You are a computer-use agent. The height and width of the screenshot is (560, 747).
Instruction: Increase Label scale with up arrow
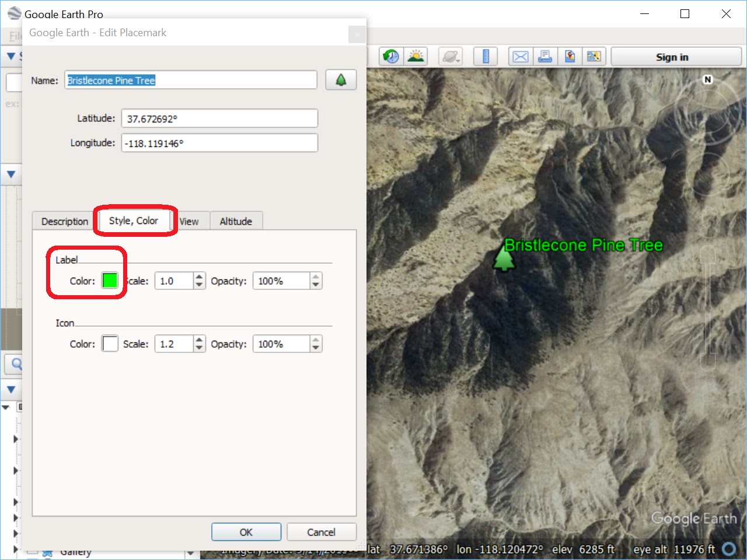coord(200,276)
